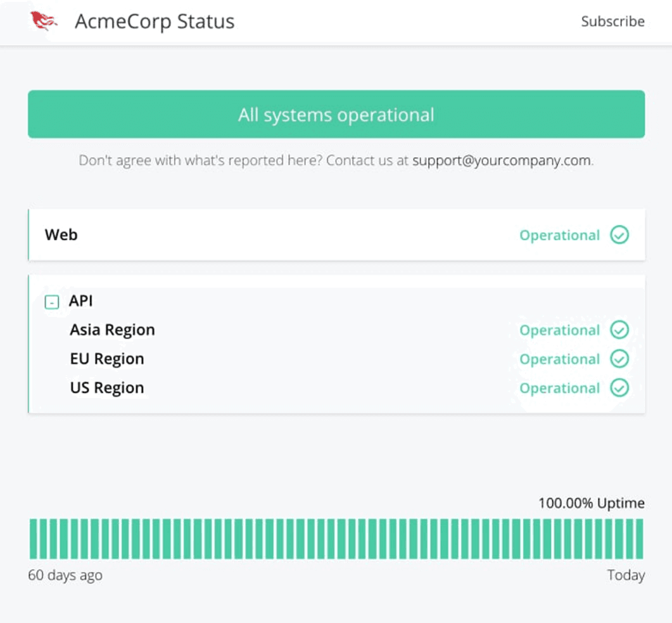Select the EU Region row label
The width and height of the screenshot is (672, 623).
coord(107,359)
